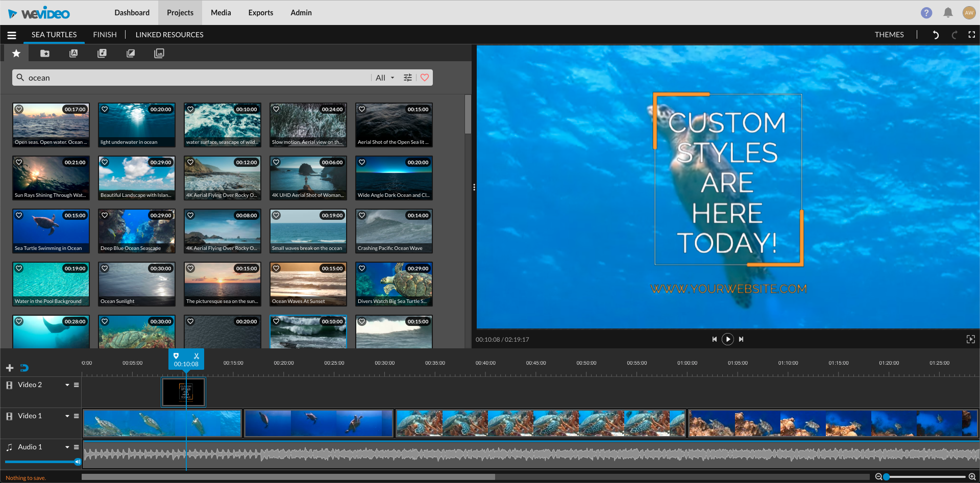Screen dimensions: 980x483
Task: Switch to the Media tab
Action: (220, 13)
